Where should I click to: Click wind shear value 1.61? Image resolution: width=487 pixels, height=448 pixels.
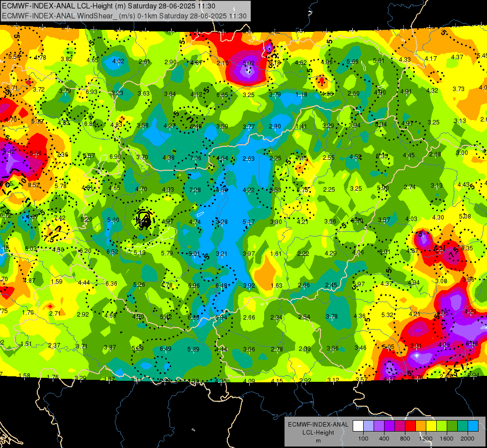click(x=276, y=254)
